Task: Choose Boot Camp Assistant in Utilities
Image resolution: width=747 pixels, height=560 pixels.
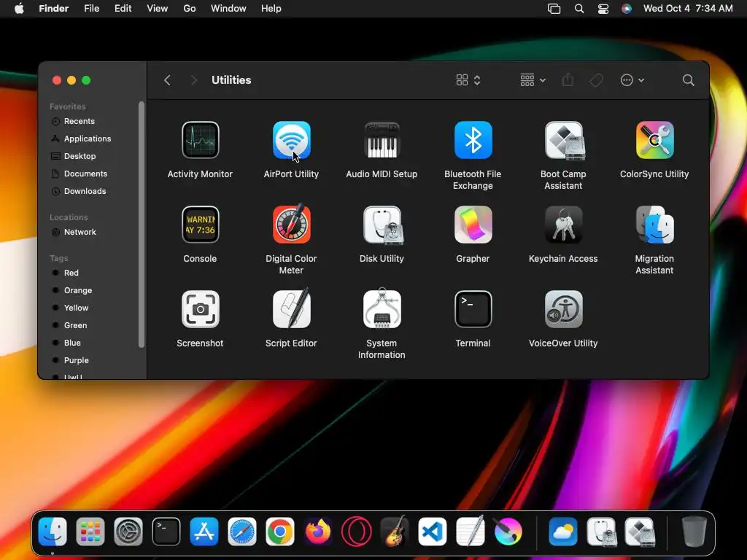Action: point(564,140)
